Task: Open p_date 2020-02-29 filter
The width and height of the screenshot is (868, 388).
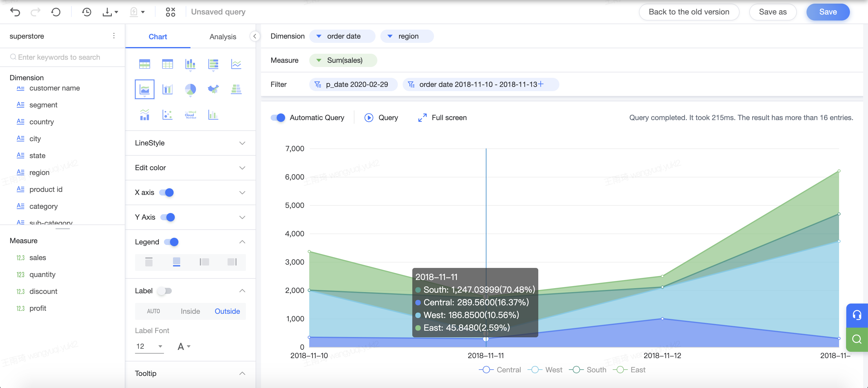Action: pos(353,84)
